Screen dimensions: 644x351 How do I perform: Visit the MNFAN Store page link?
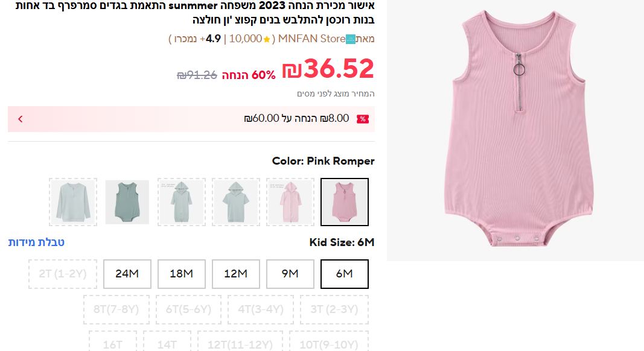311,39
